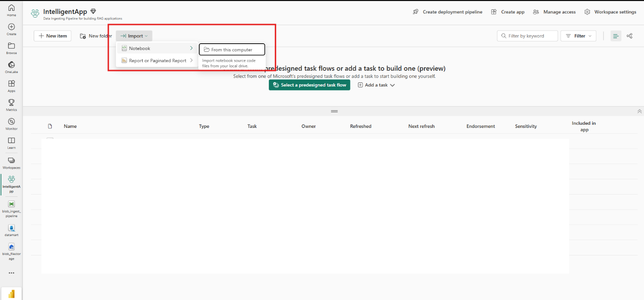Click the Power BI logo at bottom-left
This screenshot has height=300, width=644.
11,294
